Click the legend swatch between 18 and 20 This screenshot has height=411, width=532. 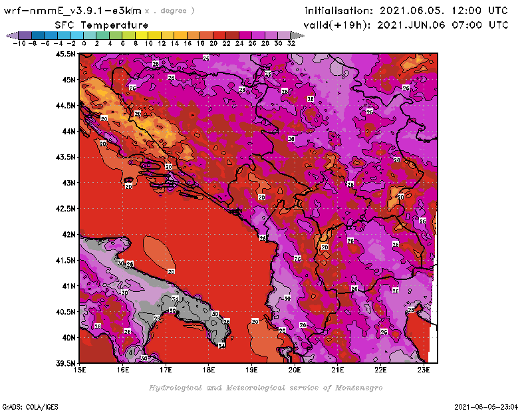[206, 35]
